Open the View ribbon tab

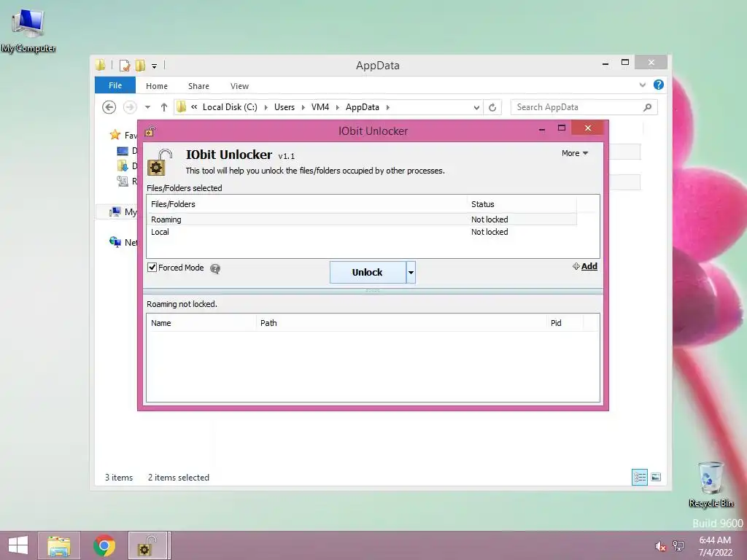(239, 86)
